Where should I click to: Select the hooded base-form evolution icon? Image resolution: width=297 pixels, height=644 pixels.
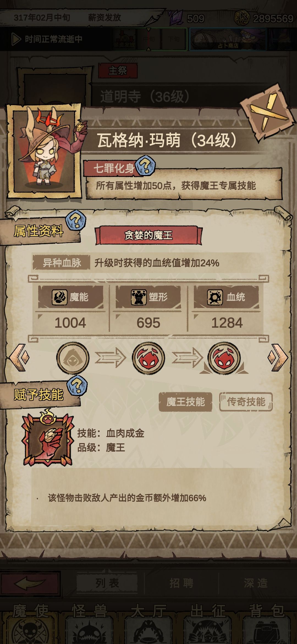click(73, 358)
